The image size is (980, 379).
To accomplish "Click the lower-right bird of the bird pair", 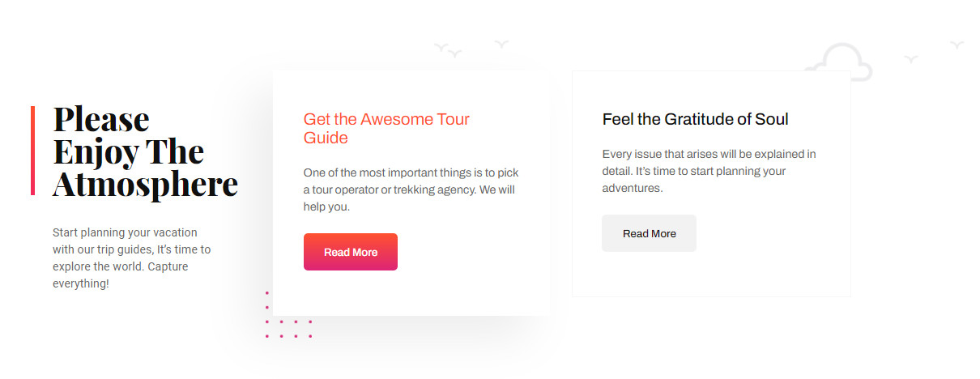I will [456, 54].
